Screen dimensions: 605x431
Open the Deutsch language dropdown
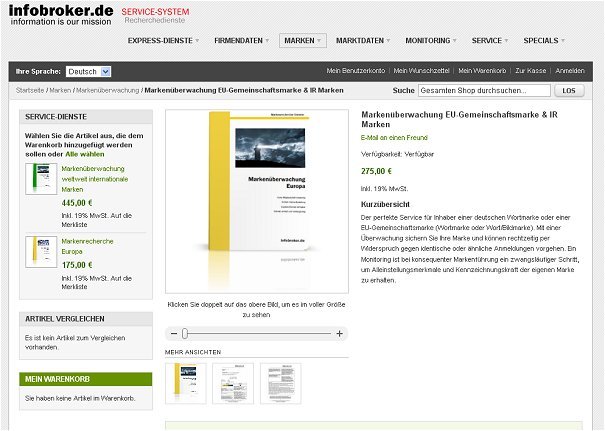pyautogui.click(x=88, y=72)
